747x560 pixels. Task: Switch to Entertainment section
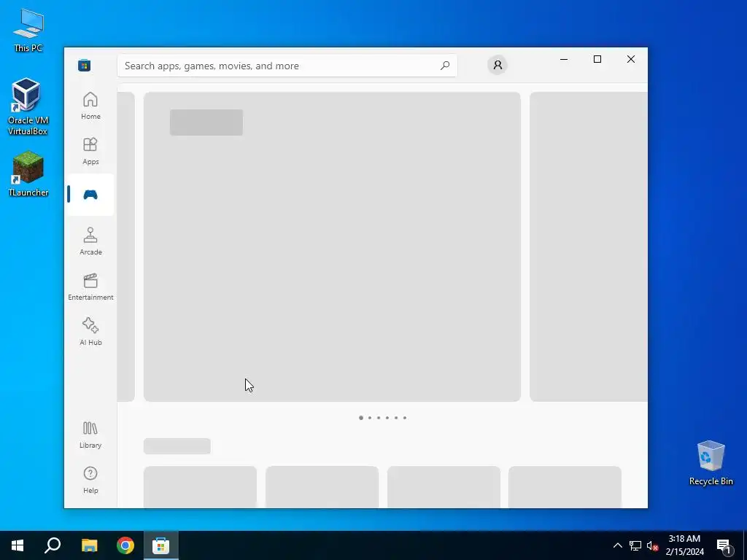(x=90, y=287)
